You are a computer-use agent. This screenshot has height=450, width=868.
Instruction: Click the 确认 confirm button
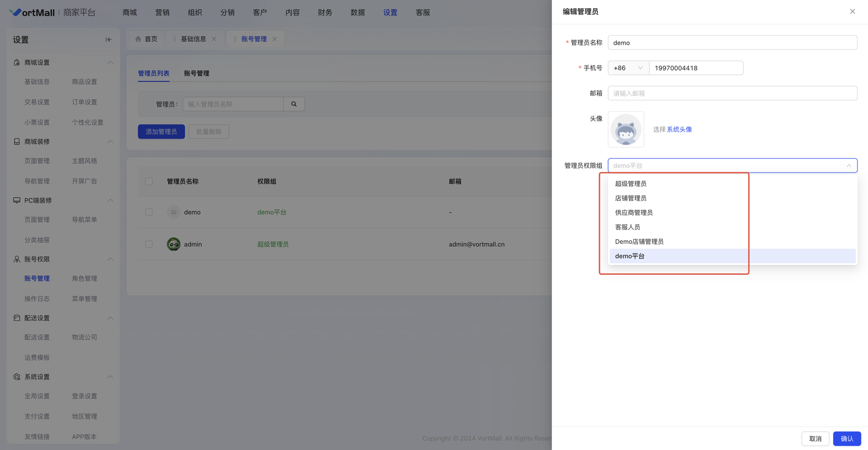tap(846, 439)
